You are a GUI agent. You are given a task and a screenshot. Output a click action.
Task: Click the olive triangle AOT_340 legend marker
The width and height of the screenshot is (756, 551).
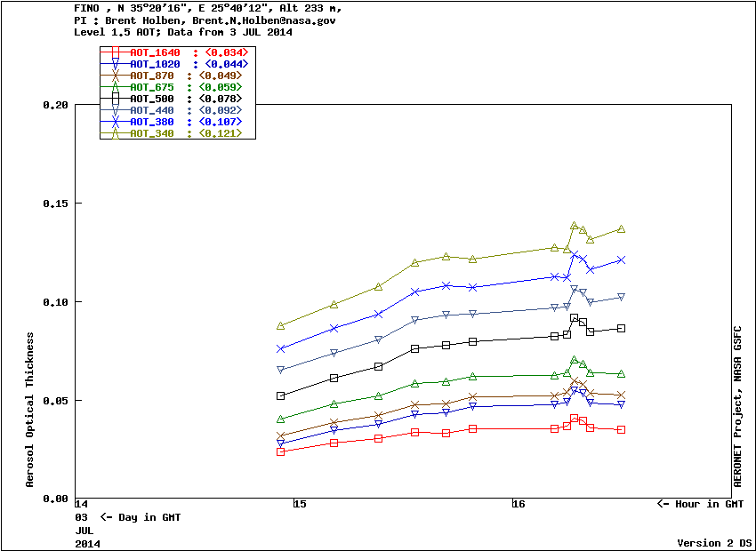click(115, 132)
